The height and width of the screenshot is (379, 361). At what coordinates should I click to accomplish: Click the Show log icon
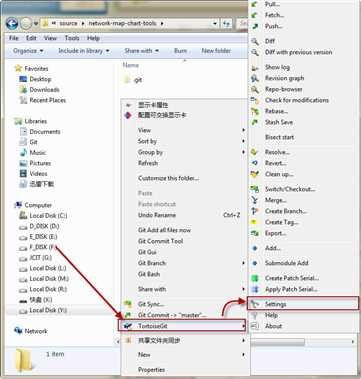[x=255, y=68]
